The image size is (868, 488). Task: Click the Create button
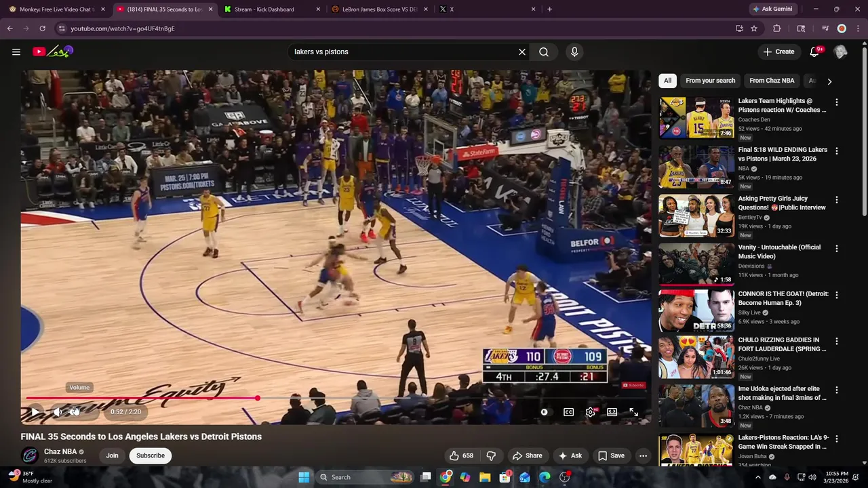(x=778, y=52)
